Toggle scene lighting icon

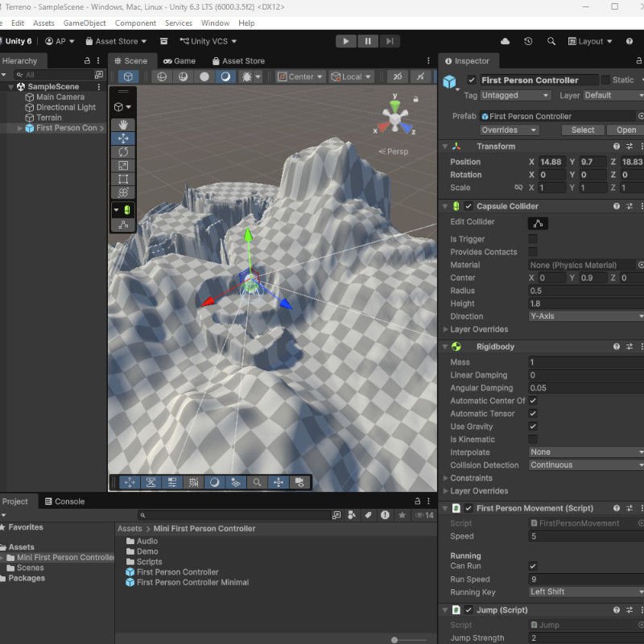pyautogui.click(x=225, y=76)
